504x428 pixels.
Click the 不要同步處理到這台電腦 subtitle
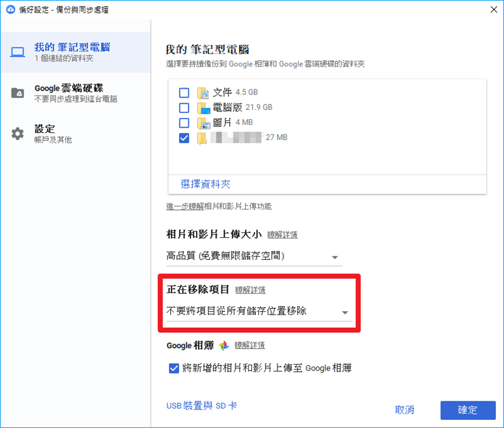coord(76,99)
